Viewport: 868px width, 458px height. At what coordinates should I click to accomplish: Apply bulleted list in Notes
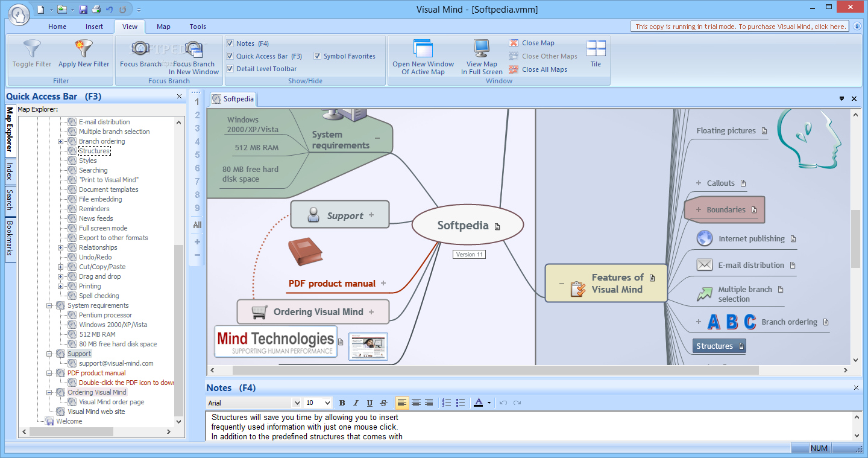tap(461, 402)
